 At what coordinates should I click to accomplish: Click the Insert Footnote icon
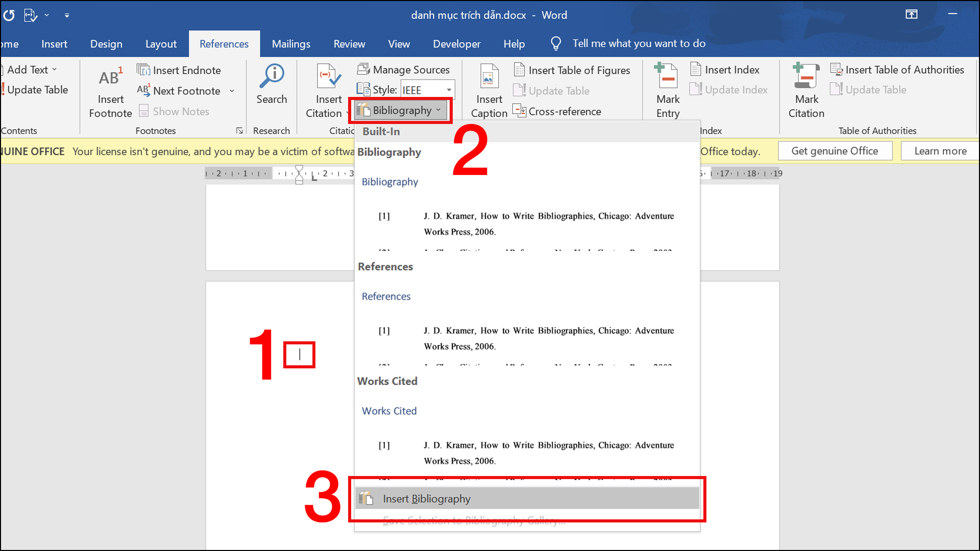(110, 90)
